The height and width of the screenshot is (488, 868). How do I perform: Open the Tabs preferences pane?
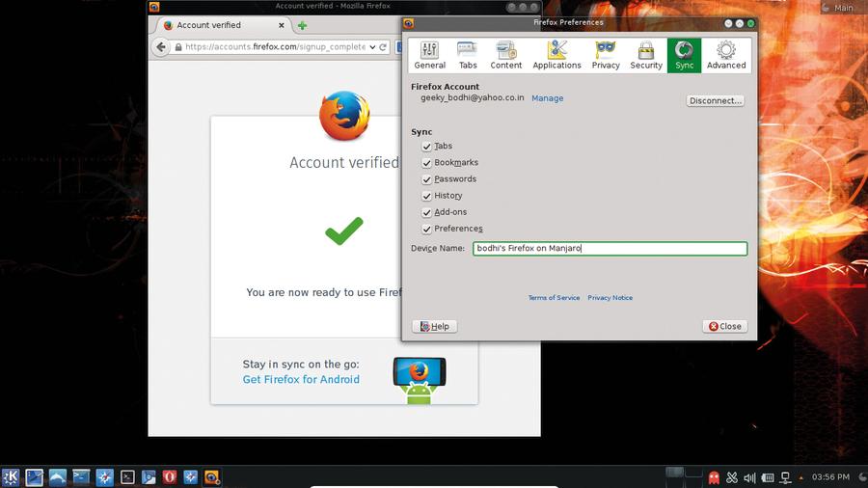click(x=467, y=55)
